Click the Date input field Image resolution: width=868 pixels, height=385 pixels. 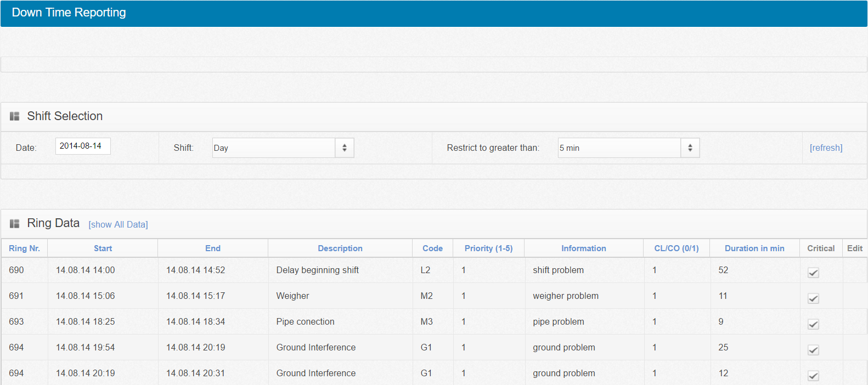(83, 146)
